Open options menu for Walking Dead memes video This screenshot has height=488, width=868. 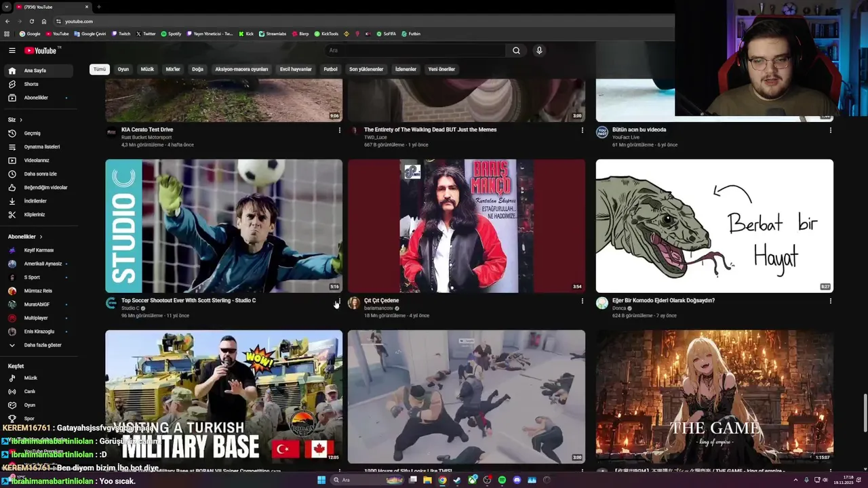tap(582, 130)
